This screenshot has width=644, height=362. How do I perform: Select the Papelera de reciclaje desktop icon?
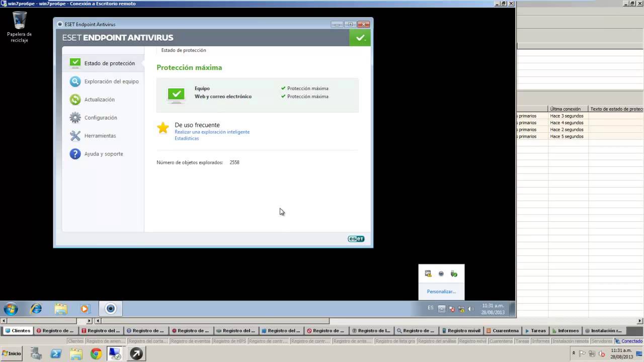[x=20, y=27]
